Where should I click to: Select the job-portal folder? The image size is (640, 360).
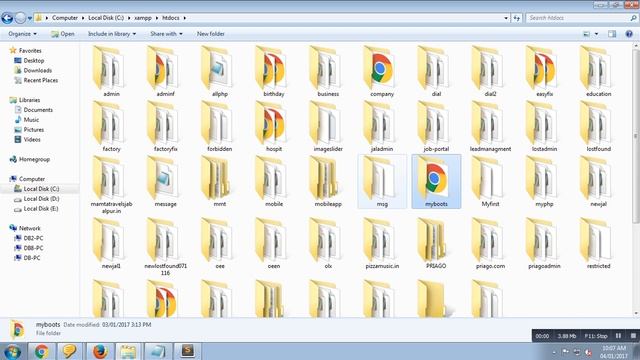coord(436,127)
